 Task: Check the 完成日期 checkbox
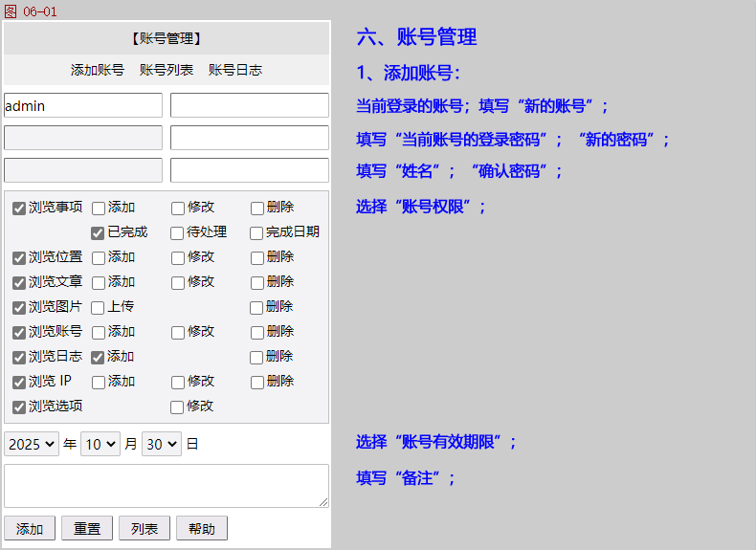click(x=256, y=232)
